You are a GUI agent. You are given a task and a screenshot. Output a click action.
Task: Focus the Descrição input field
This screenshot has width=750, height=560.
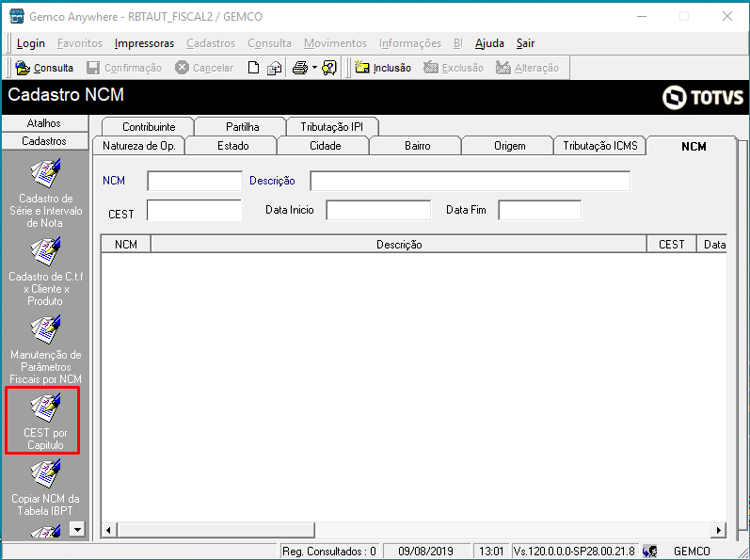[x=470, y=182]
